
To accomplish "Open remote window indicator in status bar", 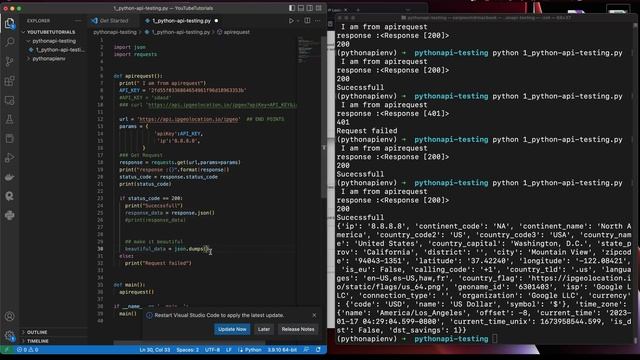I will tap(6, 350).
